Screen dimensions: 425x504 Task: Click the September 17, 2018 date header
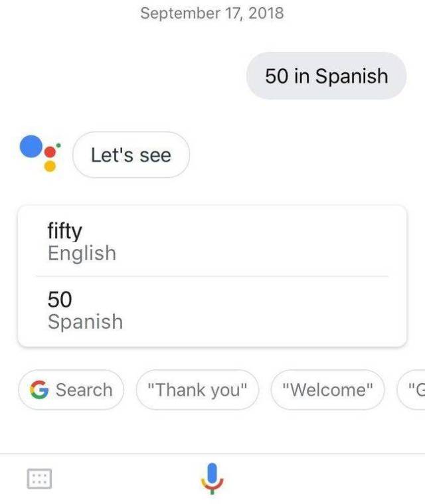click(x=212, y=13)
